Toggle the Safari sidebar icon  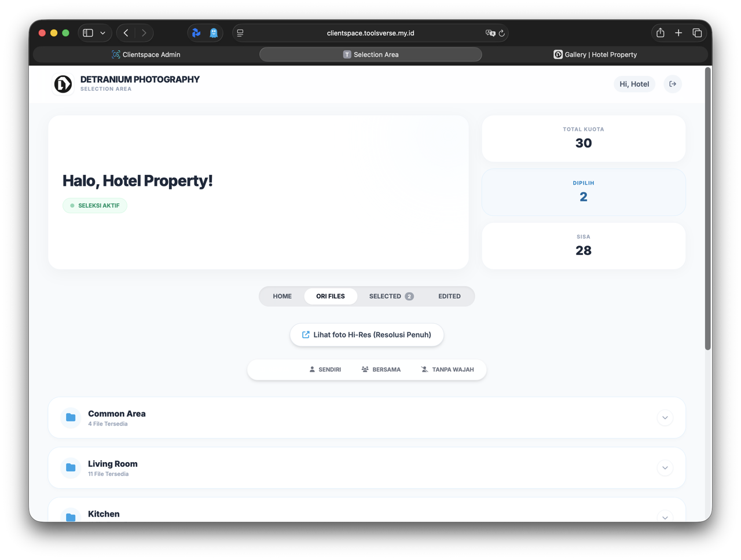[88, 33]
